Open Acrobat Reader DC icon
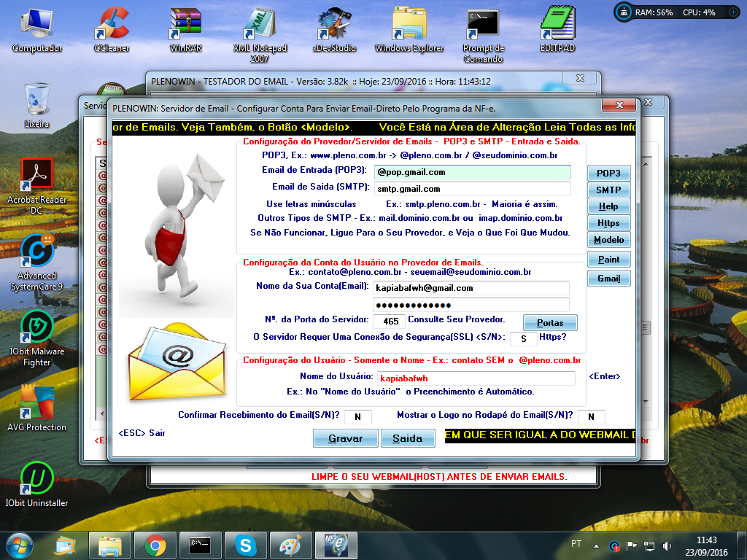This screenshot has width=747, height=560. click(36, 187)
